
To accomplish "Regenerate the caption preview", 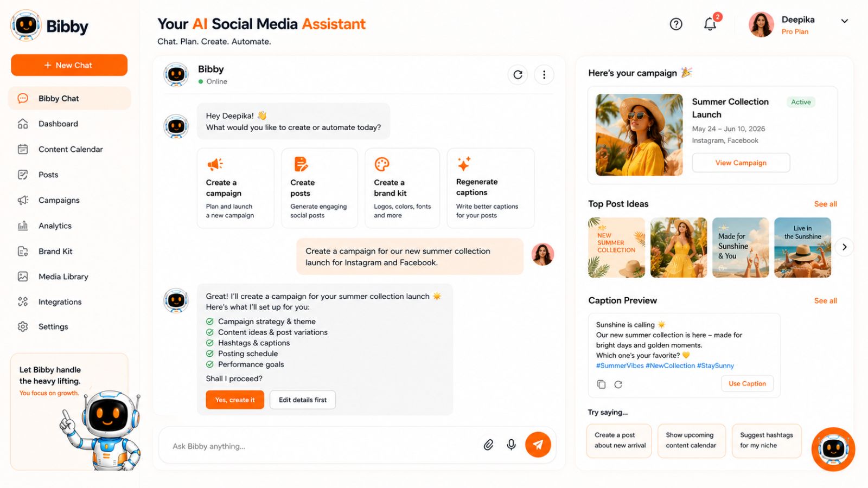I will pos(618,384).
